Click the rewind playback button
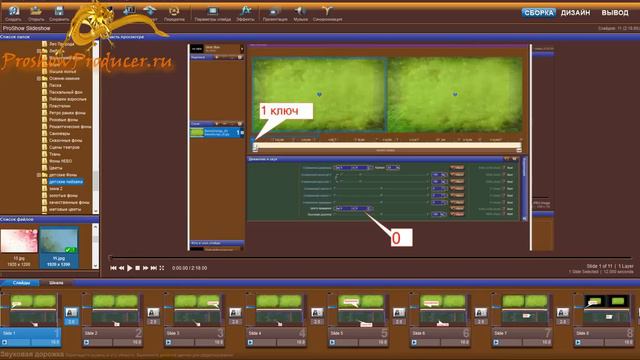Screen dimensions: 640x360 (x=121, y=268)
